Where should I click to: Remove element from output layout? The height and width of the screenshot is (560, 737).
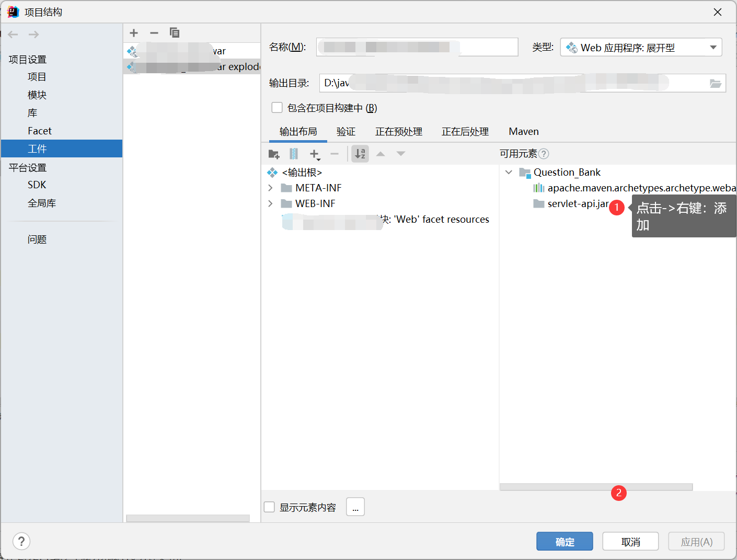coord(335,154)
